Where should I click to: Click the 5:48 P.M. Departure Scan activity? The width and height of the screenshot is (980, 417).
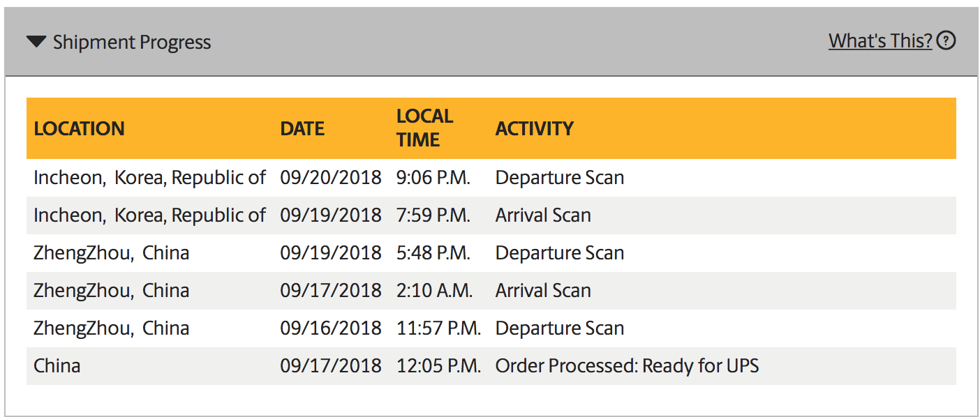point(560,253)
